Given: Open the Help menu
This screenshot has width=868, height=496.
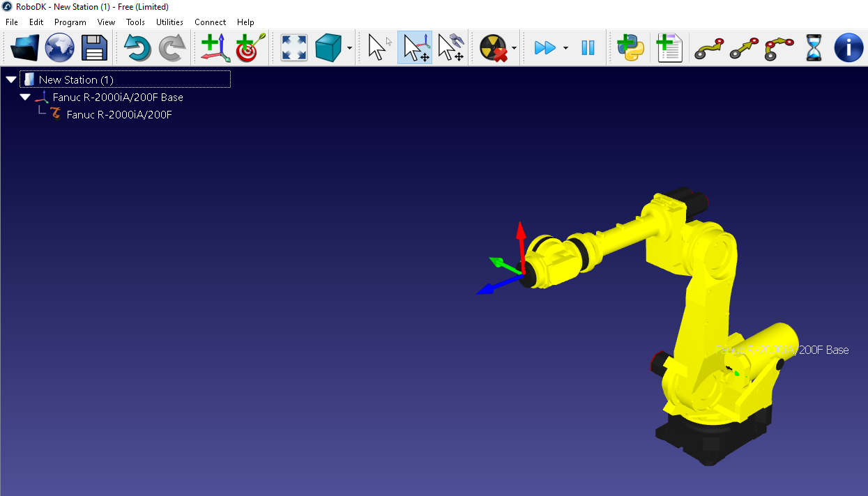Looking at the screenshot, I should tap(245, 22).
